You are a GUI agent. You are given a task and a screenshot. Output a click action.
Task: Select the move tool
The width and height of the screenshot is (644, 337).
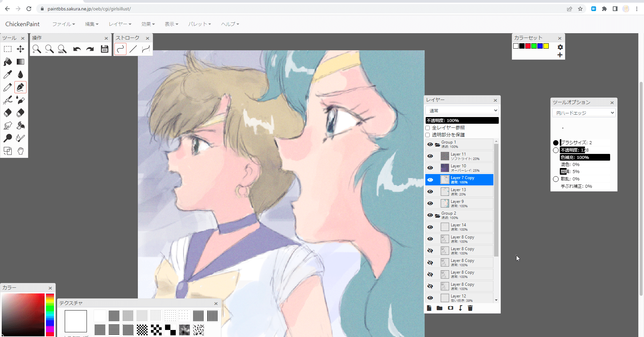coord(20,49)
